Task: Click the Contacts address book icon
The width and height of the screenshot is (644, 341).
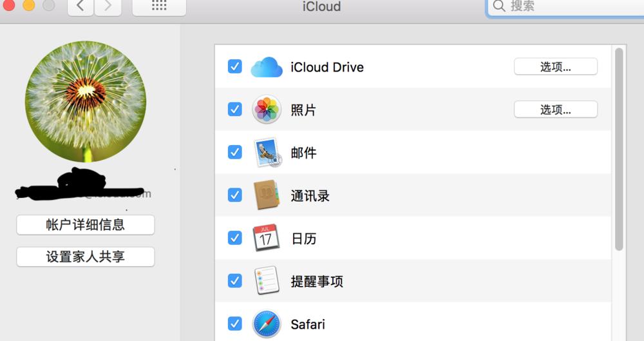Action: click(x=267, y=195)
